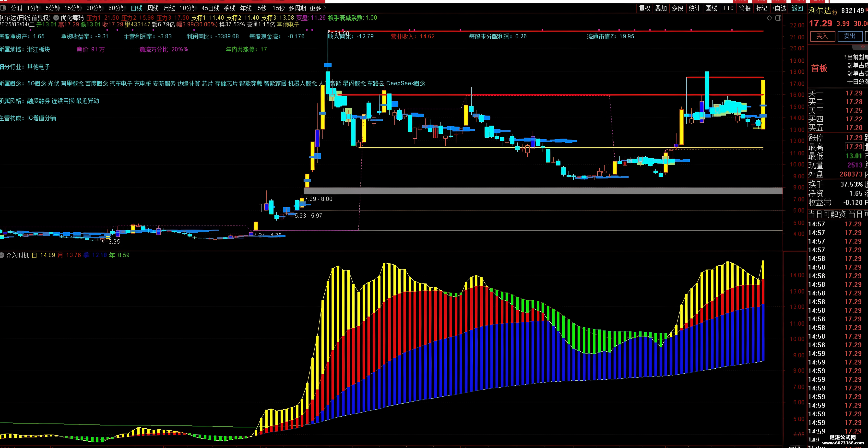The image size is (868, 448).
Task: Click the diamond icon above the price axis
Action: click(x=769, y=18)
